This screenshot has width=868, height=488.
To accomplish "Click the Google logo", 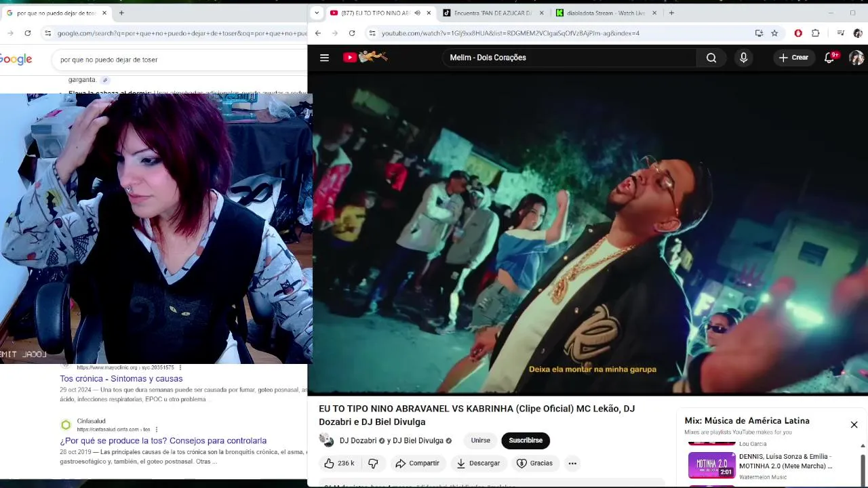I will point(16,60).
